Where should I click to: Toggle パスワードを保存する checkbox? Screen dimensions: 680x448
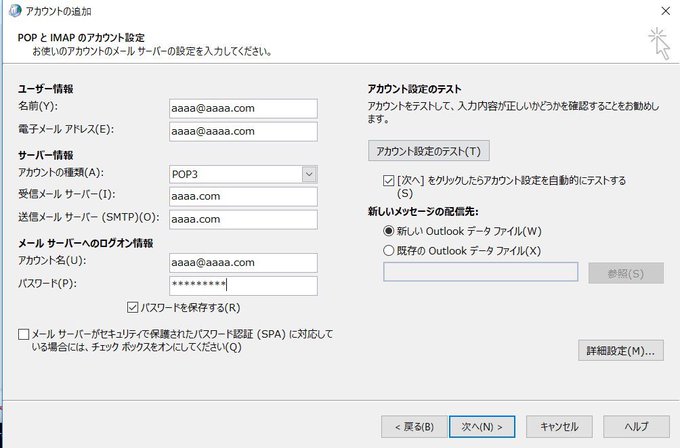point(132,307)
